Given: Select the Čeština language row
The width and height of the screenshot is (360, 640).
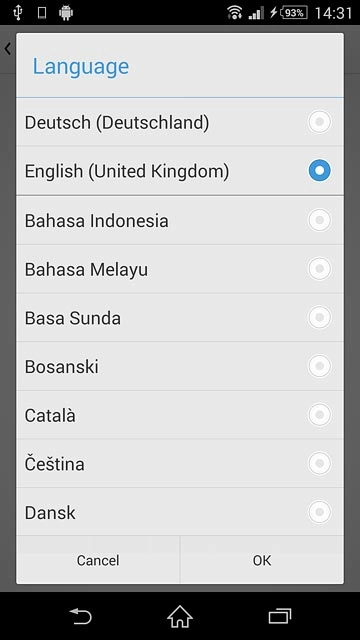Looking at the screenshot, I should (180, 463).
